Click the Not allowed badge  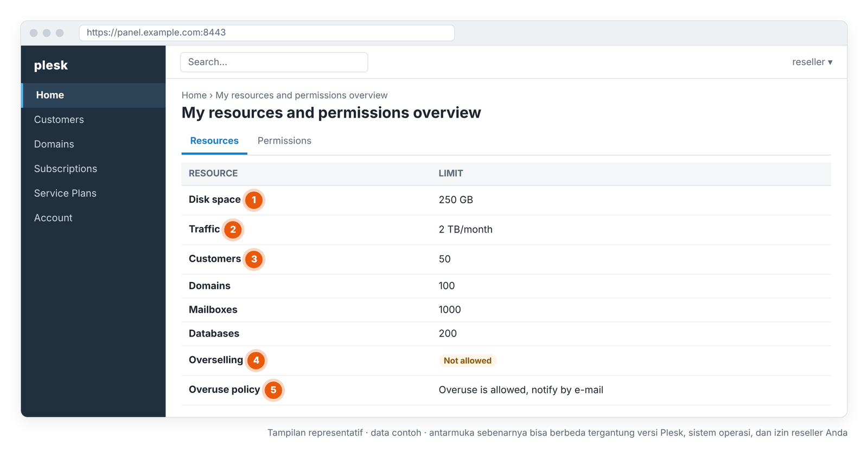pyautogui.click(x=468, y=361)
